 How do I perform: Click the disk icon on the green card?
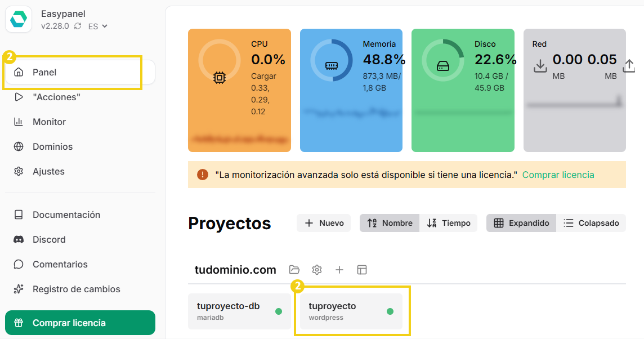coord(442,65)
